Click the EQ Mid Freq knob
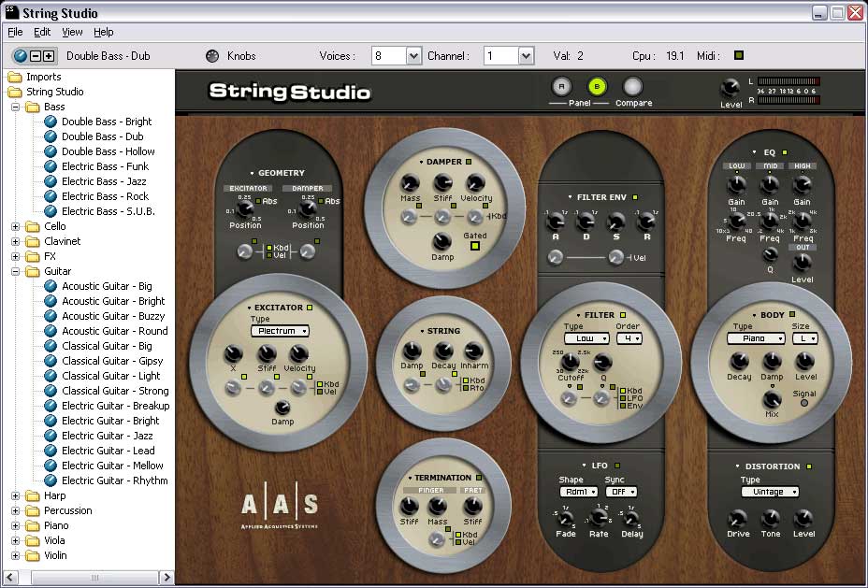868x588 pixels. (770, 222)
